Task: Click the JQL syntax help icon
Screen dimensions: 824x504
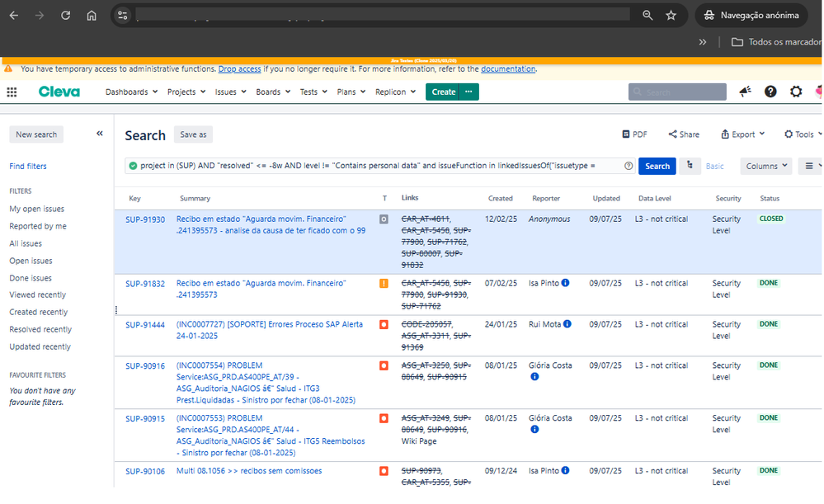Action: [629, 166]
